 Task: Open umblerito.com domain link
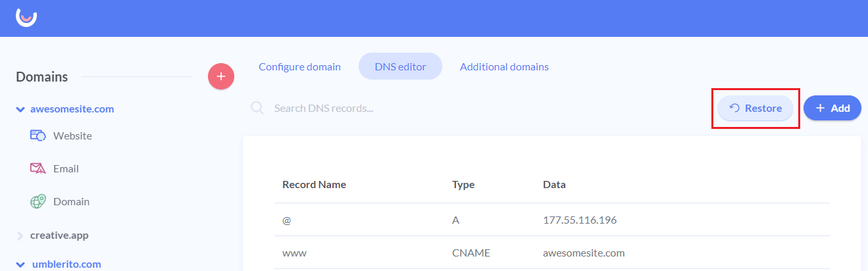(66, 264)
